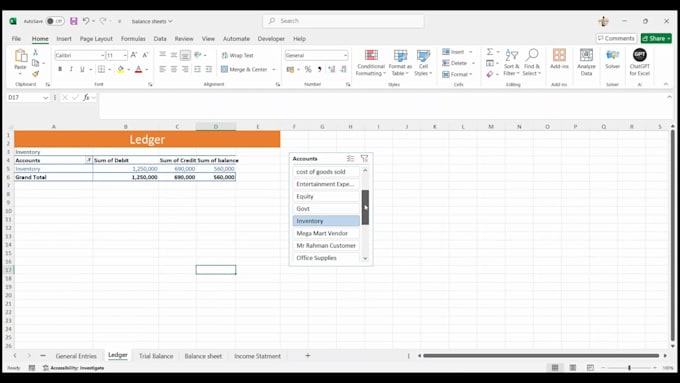
Task: Add a new sheet with plus button
Action: (x=307, y=356)
